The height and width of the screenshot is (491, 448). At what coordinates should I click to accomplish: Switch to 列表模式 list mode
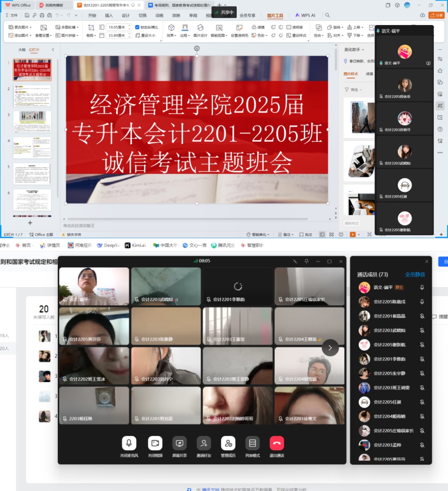[x=252, y=443]
